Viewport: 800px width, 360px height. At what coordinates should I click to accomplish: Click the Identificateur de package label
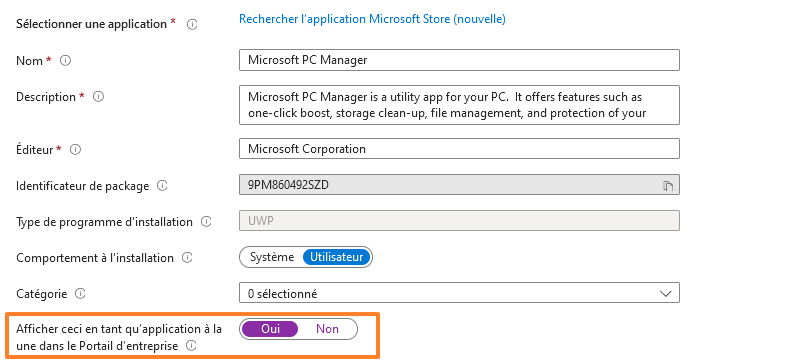tap(83, 186)
